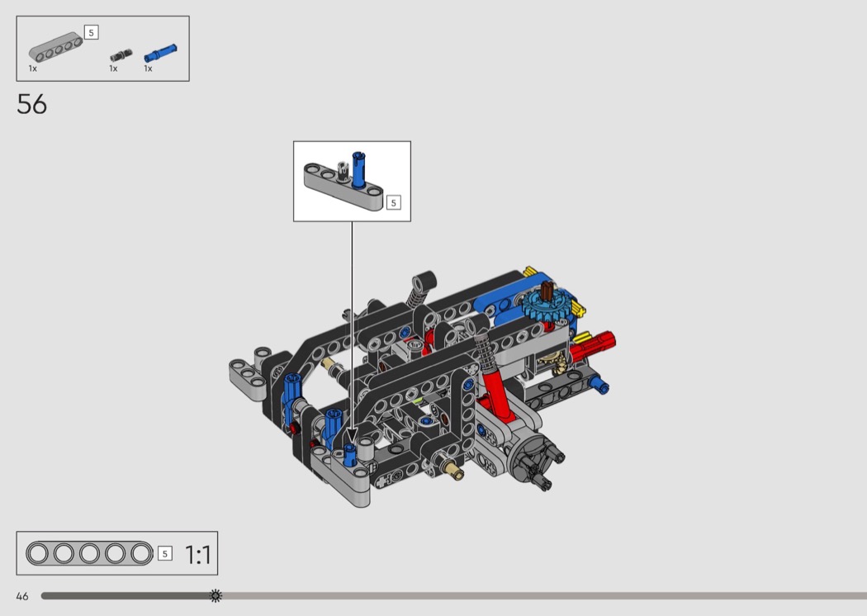Click the 1:1 scale label text
867x616 pixels.
tap(197, 555)
